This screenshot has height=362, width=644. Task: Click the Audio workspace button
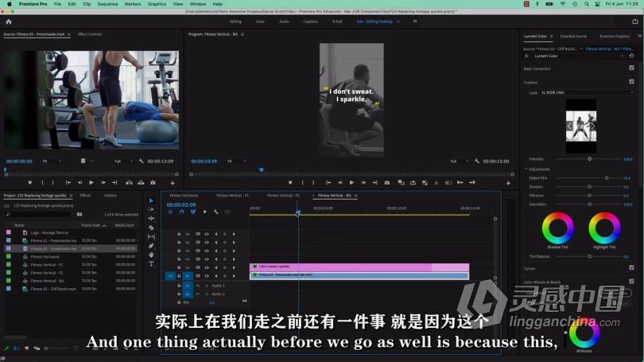click(284, 21)
